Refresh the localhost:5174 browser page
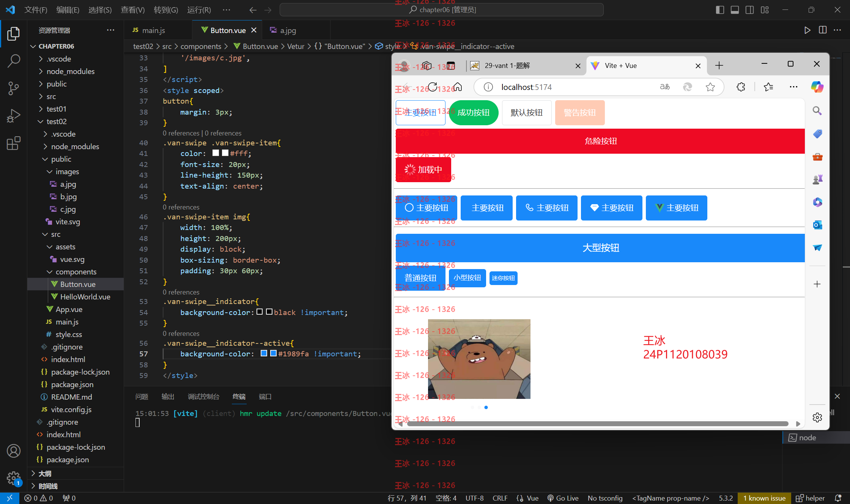 tap(433, 87)
